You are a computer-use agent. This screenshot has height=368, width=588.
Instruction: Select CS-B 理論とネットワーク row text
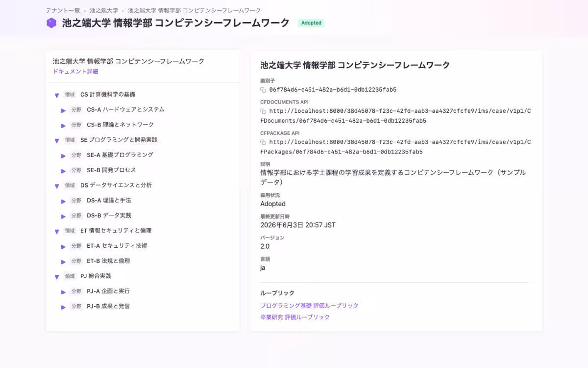120,125
